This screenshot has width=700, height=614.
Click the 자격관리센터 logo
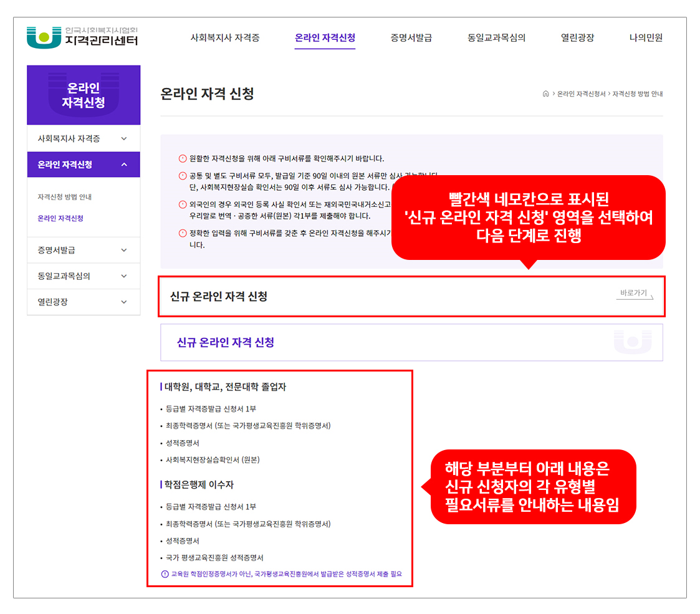(x=82, y=37)
